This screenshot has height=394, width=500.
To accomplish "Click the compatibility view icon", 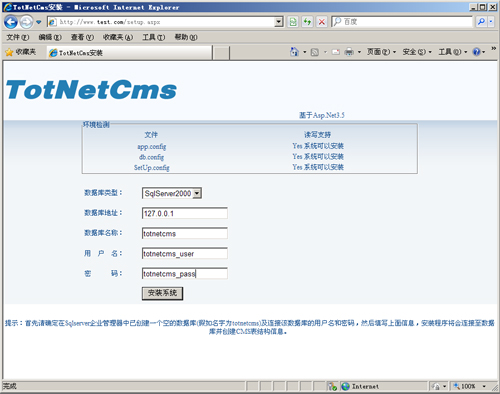I will point(293,22).
